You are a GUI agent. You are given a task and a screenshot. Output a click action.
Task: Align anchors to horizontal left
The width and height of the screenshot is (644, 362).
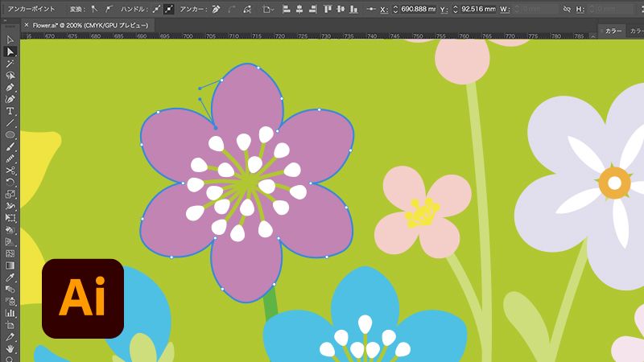(x=287, y=9)
